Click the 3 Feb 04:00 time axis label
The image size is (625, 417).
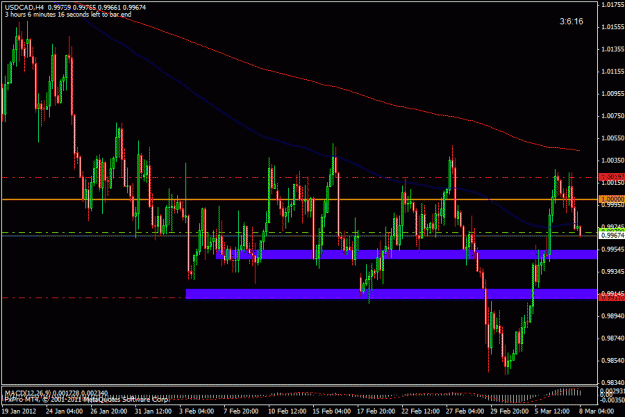click(197, 411)
